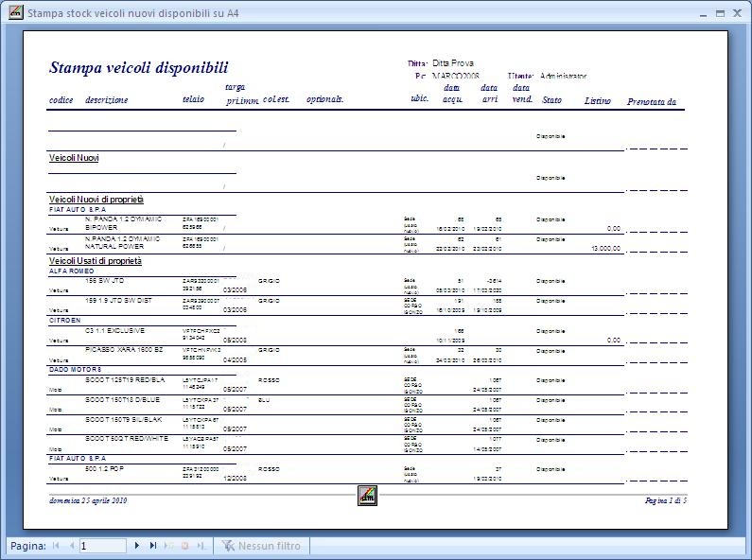The width and height of the screenshot is (752, 560).
Task: Click the 'ubic.' column header
Action: pyautogui.click(x=420, y=98)
